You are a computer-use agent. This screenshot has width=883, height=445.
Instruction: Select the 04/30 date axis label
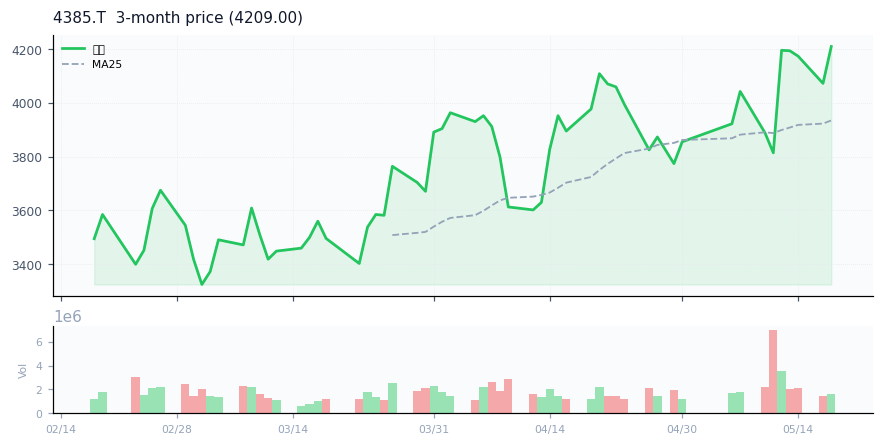(x=682, y=430)
